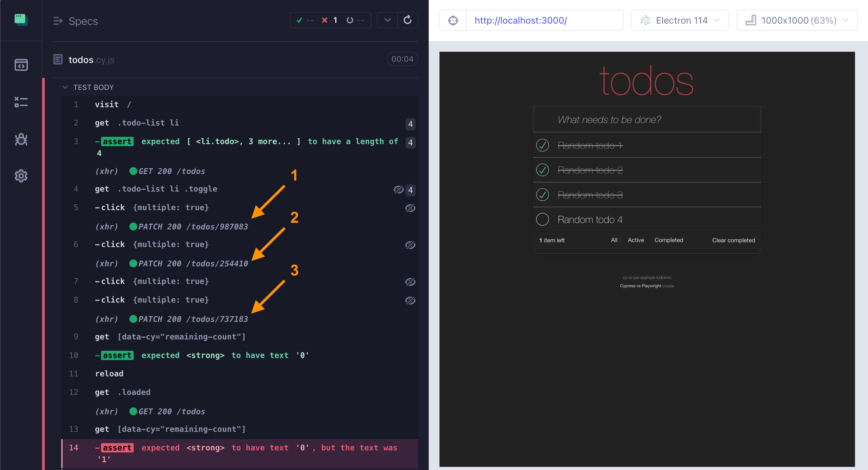868x470 pixels.
Task: Expand the Specs list toggle icon
Action: [58, 21]
